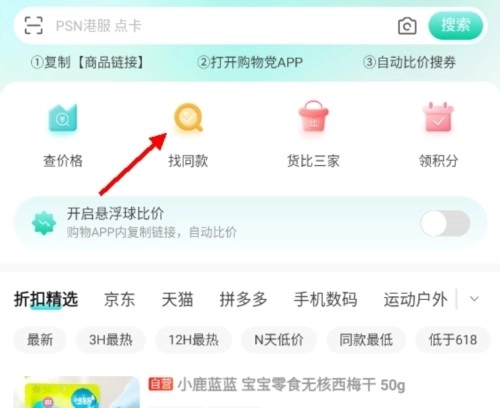Open the 货比三家 shopping basket icon
Image resolution: width=500 pixels, height=408 pixels.
(x=313, y=116)
